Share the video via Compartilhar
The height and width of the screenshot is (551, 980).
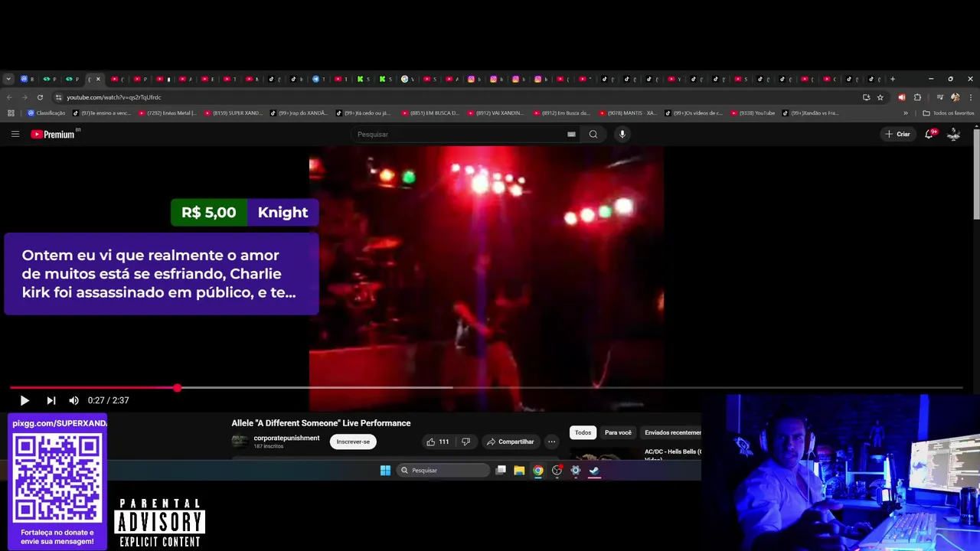510,442
